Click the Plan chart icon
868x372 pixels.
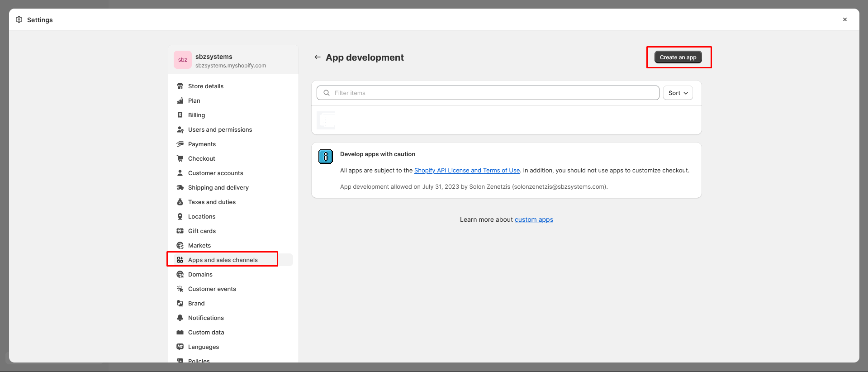[x=180, y=100]
